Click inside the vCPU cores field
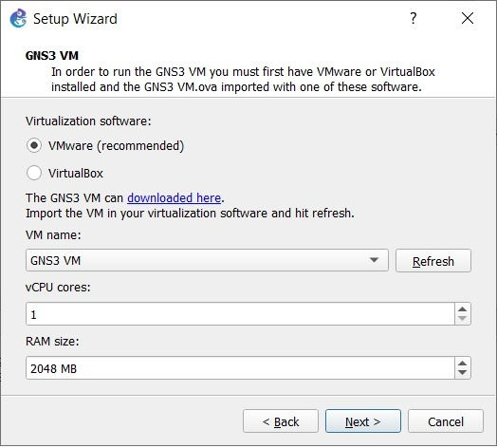This screenshot has width=497, height=448. pyautogui.click(x=240, y=314)
